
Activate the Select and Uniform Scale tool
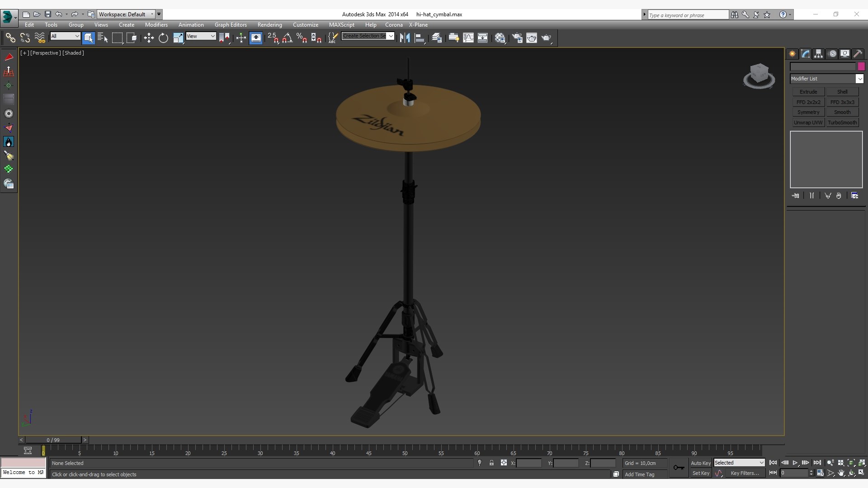pos(178,38)
